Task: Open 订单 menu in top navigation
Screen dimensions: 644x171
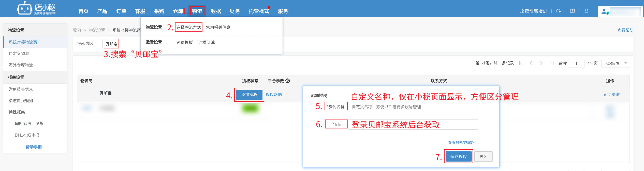Action: 121,11
